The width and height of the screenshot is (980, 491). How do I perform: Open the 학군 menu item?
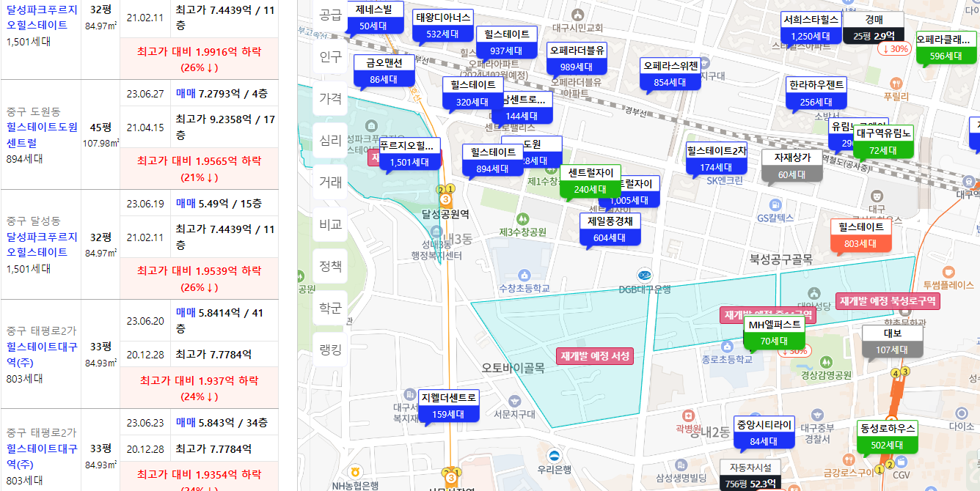click(x=330, y=309)
